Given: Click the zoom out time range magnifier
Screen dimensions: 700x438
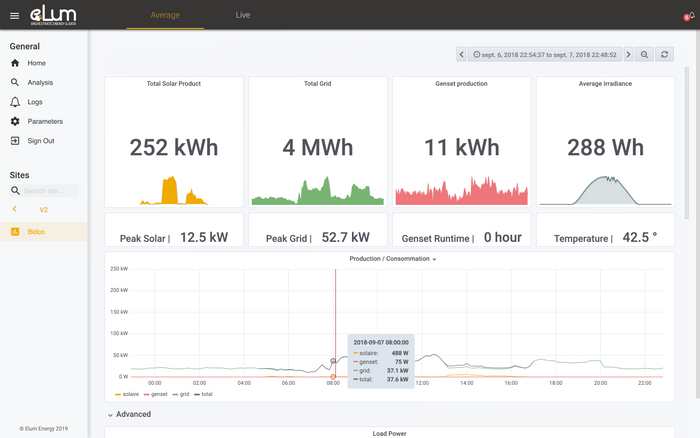Looking at the screenshot, I should pos(645,54).
